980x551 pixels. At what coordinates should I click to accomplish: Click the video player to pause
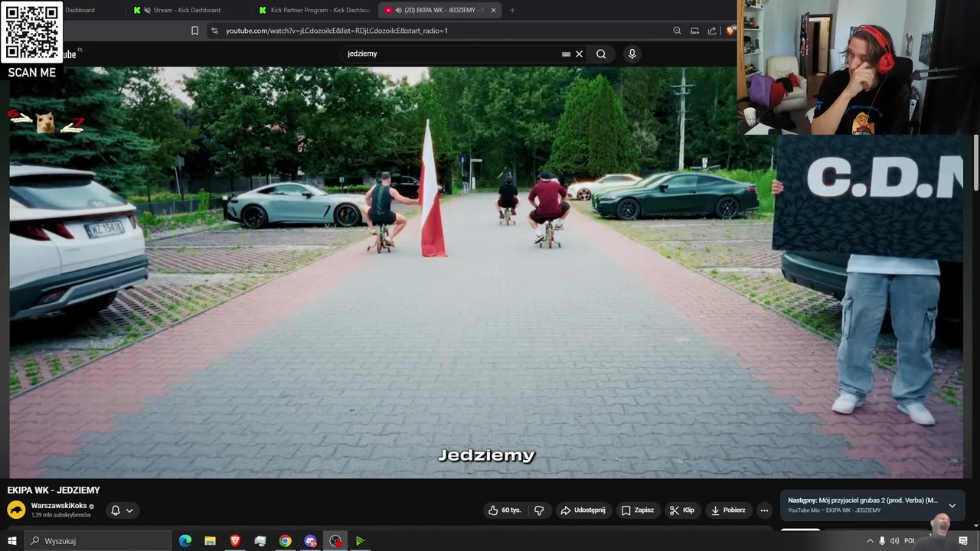pos(487,272)
